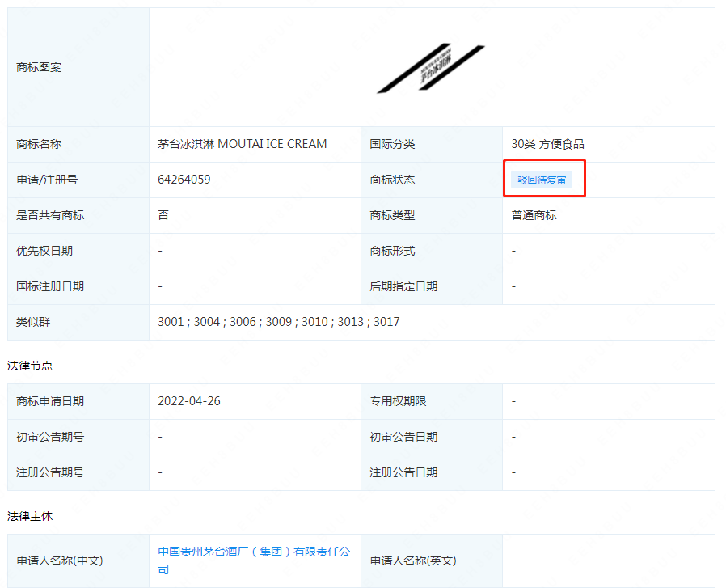
Task: Click the 法律主体 section heading
Action: coord(30,516)
